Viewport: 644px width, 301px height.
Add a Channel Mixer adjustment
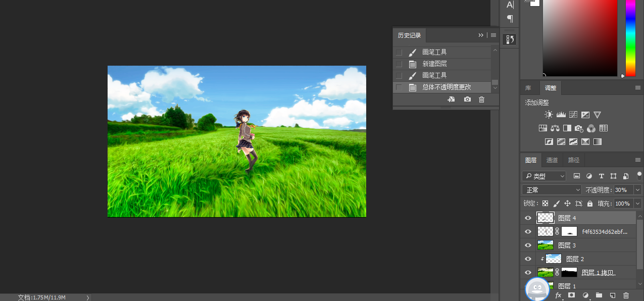point(591,128)
